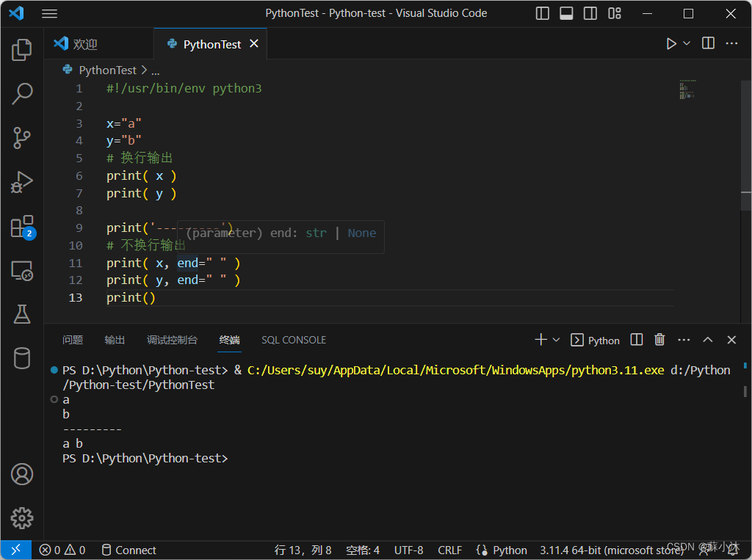Click the Connect status bar item
This screenshot has width=752, height=560.
point(129,550)
